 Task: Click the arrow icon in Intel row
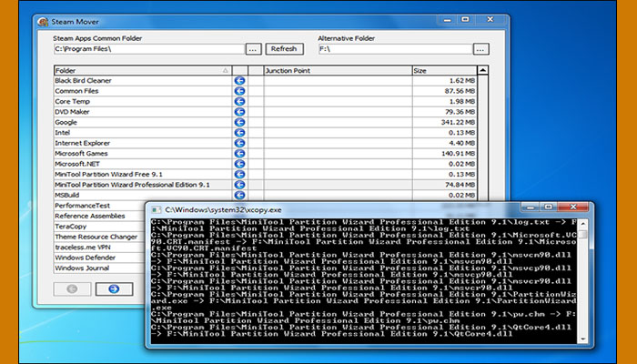click(x=239, y=133)
